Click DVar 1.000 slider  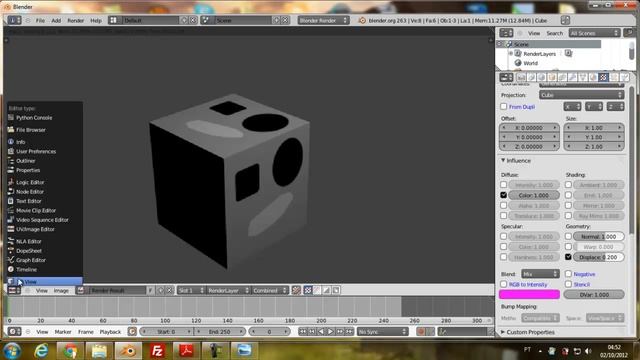click(594, 294)
